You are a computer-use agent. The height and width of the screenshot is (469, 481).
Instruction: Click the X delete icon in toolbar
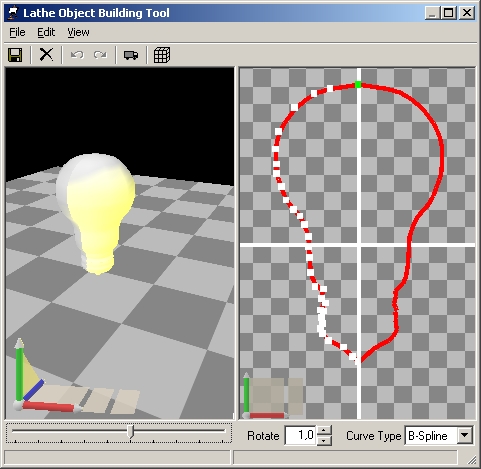click(46, 54)
